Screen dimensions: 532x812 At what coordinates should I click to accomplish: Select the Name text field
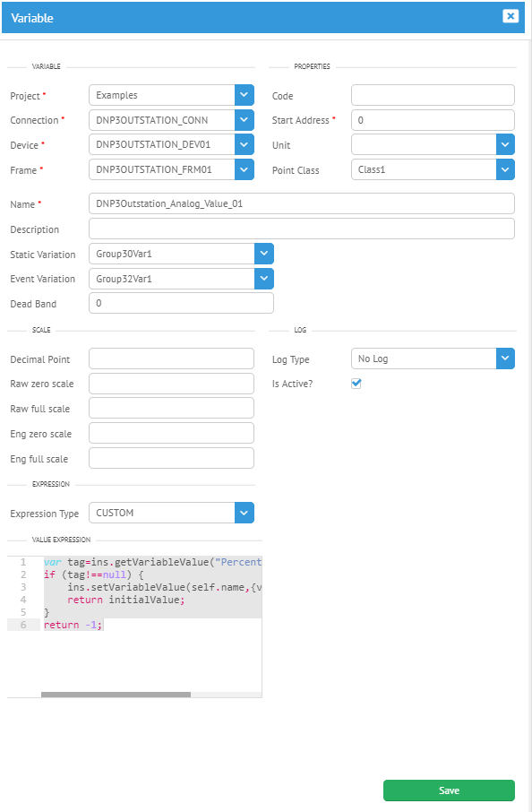click(302, 203)
